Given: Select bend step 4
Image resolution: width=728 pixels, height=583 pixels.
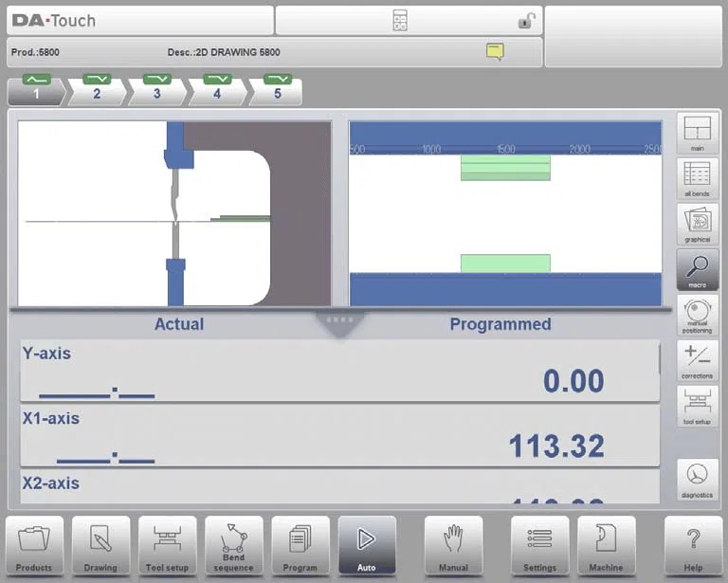Looking at the screenshot, I should tap(217, 90).
